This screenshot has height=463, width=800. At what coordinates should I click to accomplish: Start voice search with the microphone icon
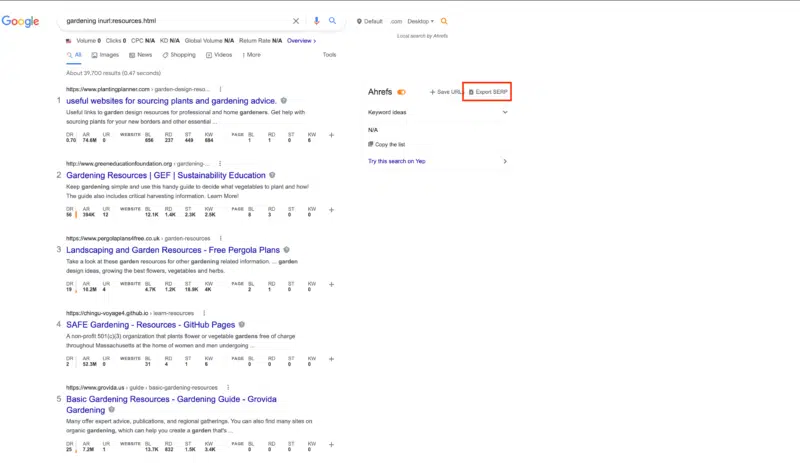point(316,21)
